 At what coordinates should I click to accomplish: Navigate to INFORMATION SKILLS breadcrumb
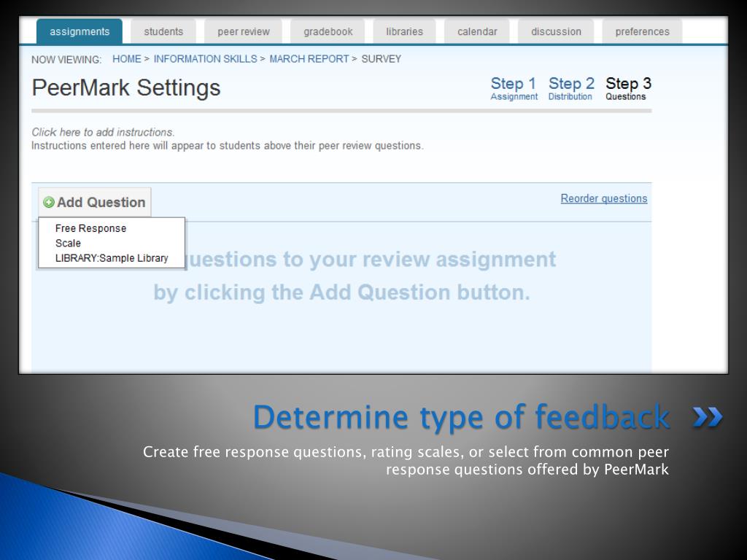[205, 59]
